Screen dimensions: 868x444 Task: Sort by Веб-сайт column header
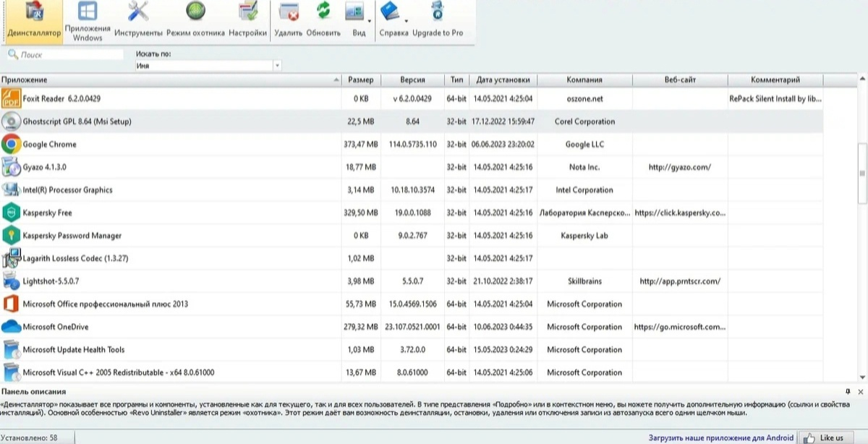pyautogui.click(x=680, y=80)
